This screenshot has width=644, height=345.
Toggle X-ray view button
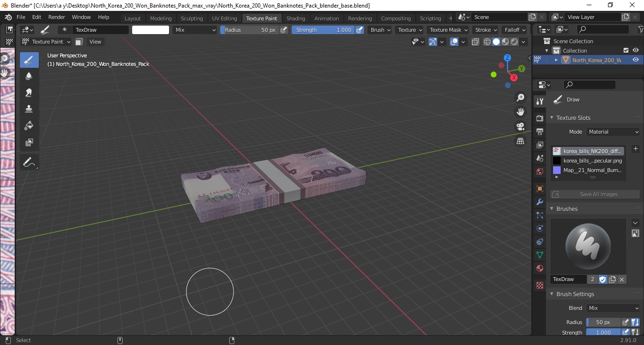pos(476,42)
